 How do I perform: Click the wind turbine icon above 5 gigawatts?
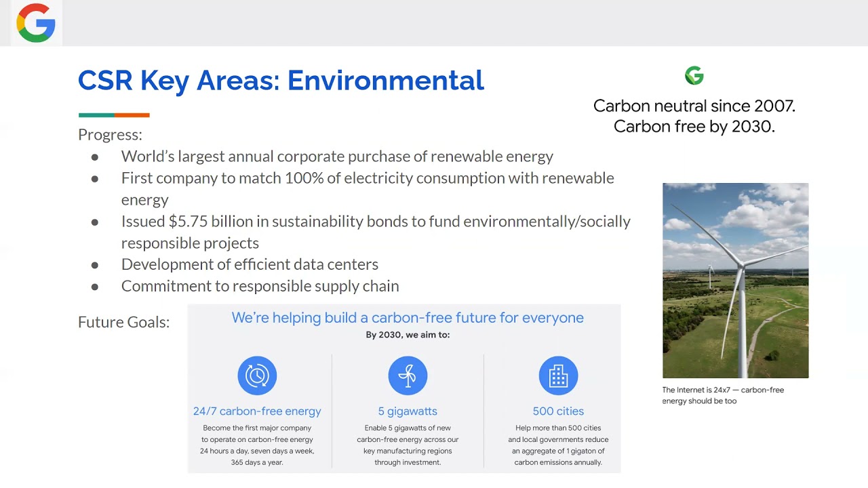tap(408, 375)
